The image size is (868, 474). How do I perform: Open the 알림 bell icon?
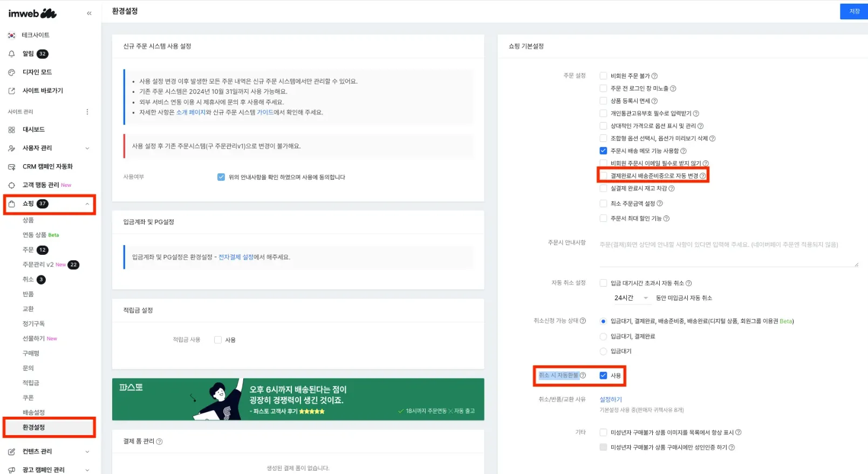[x=11, y=54]
